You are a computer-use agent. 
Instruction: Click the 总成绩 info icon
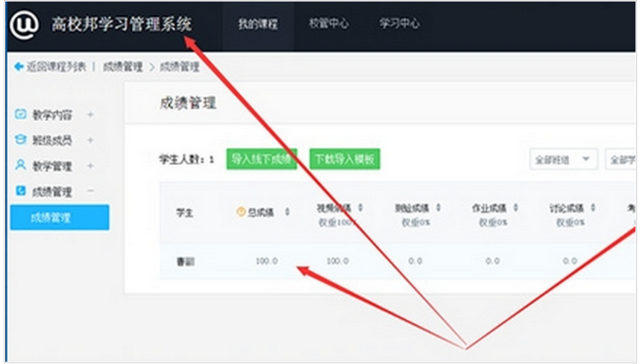[x=241, y=212]
